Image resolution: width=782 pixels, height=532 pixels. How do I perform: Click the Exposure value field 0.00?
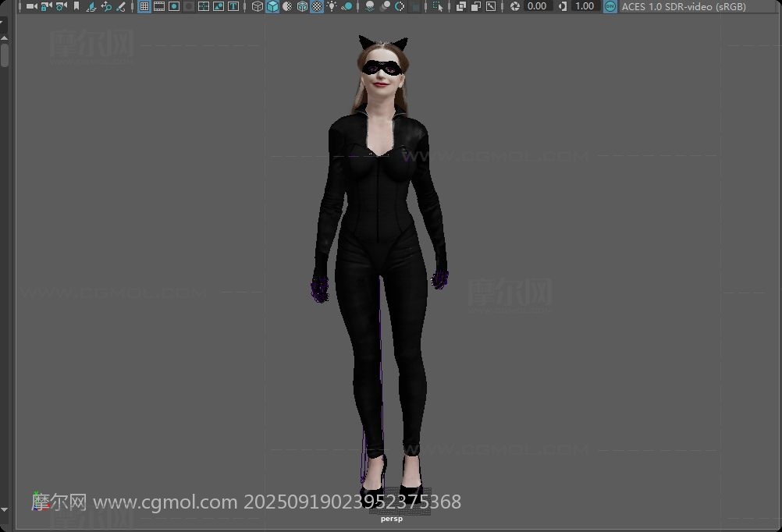coord(539,6)
